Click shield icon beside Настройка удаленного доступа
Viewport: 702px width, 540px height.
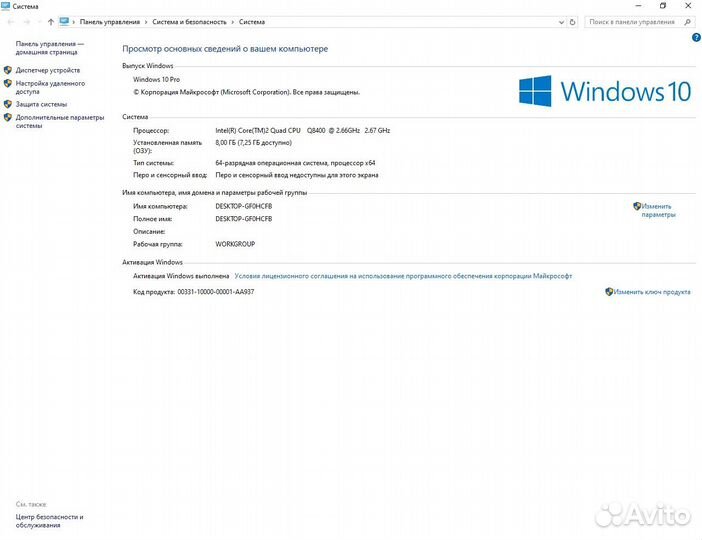coord(8,83)
